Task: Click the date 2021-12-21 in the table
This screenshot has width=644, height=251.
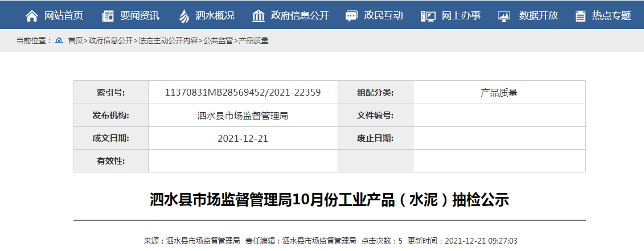Action: coord(243,138)
